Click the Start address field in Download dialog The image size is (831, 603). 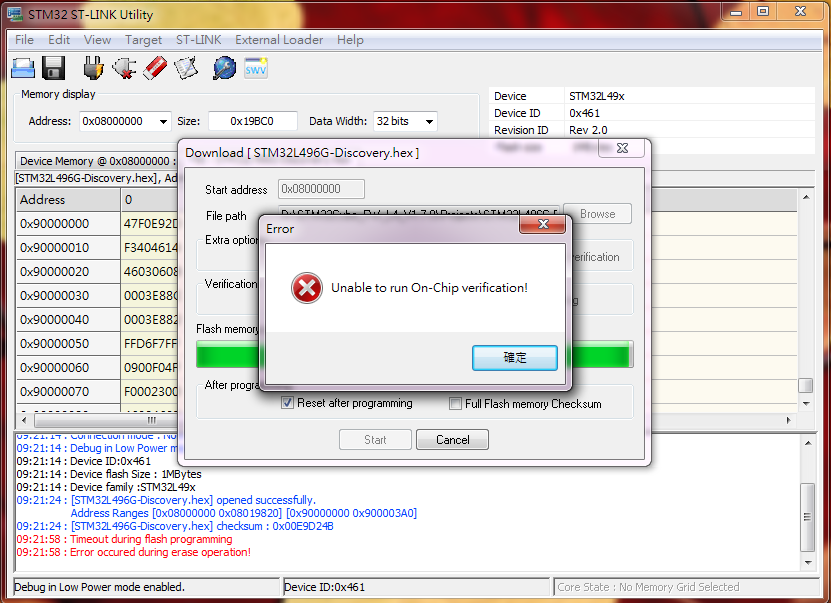[321, 189]
